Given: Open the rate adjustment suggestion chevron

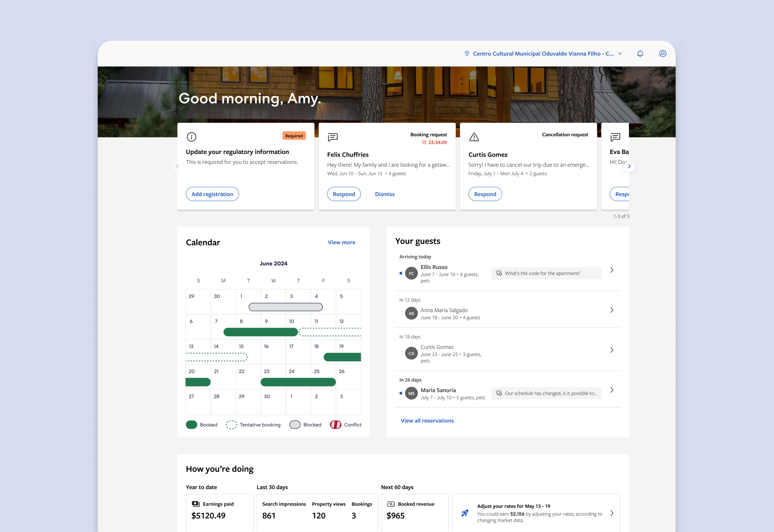Looking at the screenshot, I should tap(612, 513).
